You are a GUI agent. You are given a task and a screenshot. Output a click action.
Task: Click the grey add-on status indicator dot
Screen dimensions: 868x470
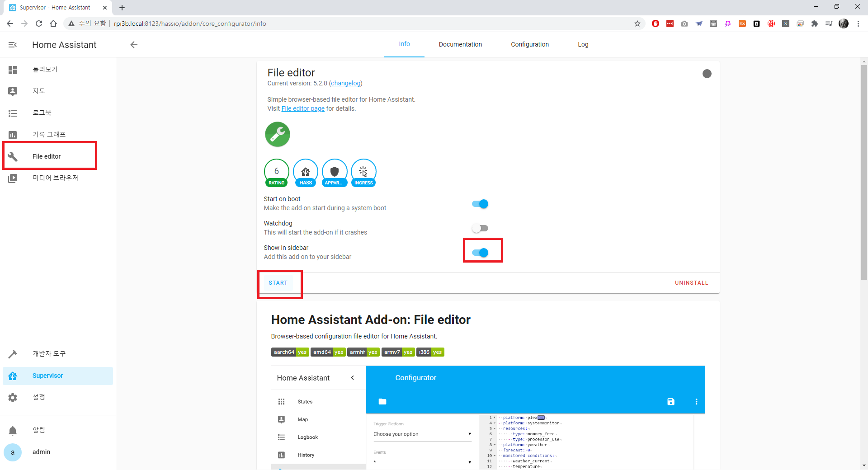[707, 74]
